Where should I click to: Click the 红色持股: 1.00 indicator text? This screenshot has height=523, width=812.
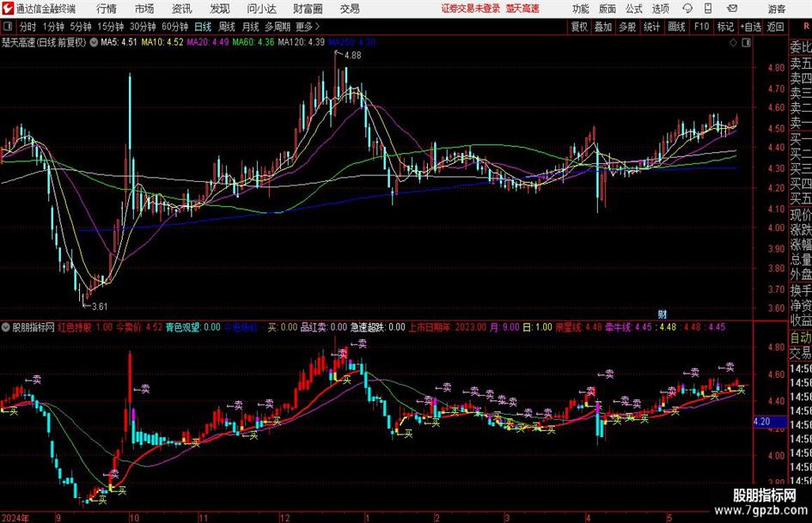click(85, 327)
